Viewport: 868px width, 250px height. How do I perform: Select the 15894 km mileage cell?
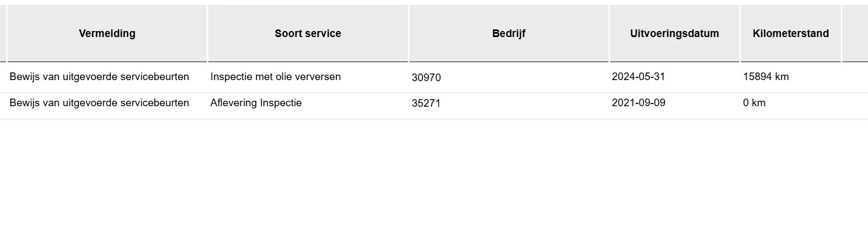click(765, 77)
